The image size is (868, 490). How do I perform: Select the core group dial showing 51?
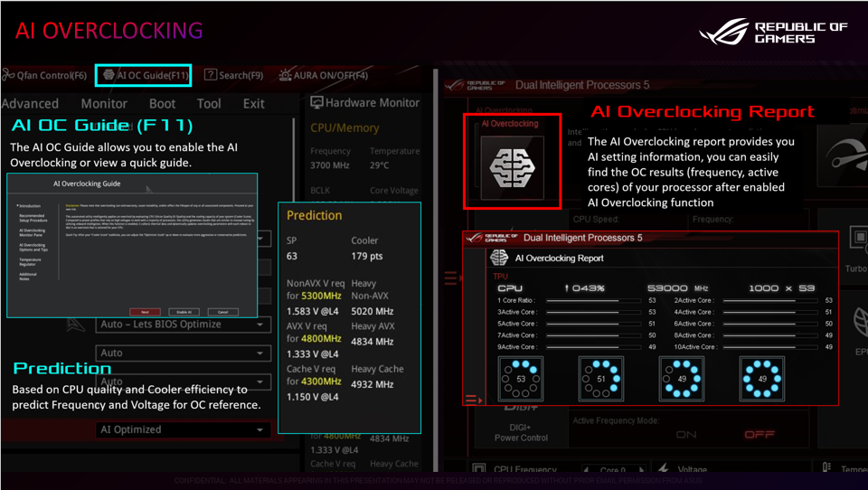[601, 379]
